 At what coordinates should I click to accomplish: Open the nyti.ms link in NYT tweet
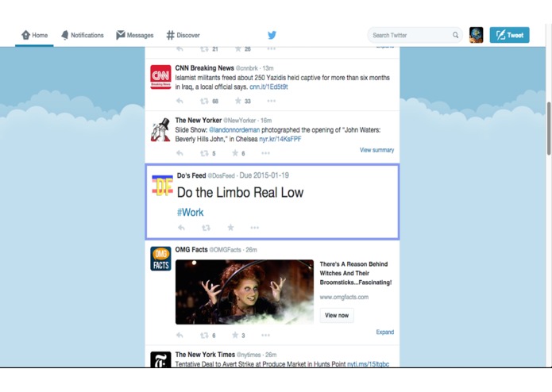pos(368,364)
